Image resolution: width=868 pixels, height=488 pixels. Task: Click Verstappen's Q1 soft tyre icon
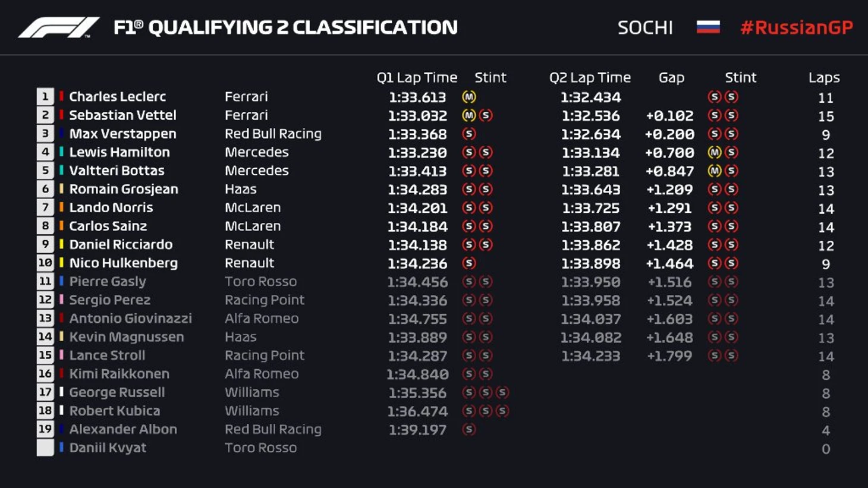pyautogui.click(x=468, y=134)
